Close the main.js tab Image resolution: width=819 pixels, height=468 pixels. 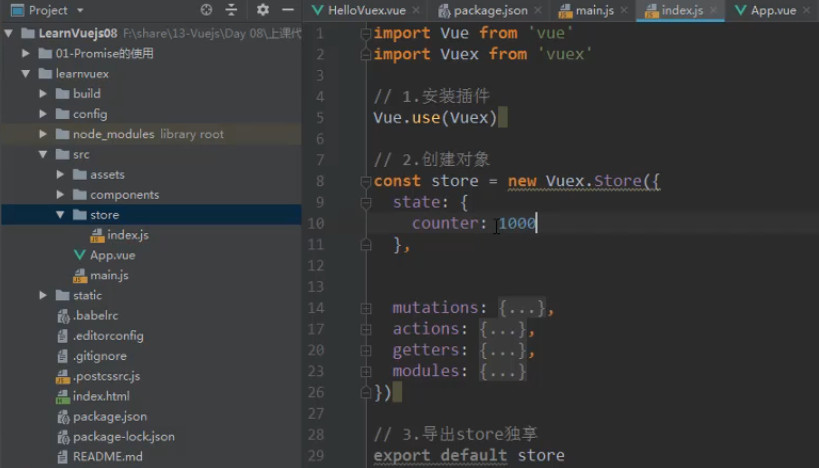(624, 10)
